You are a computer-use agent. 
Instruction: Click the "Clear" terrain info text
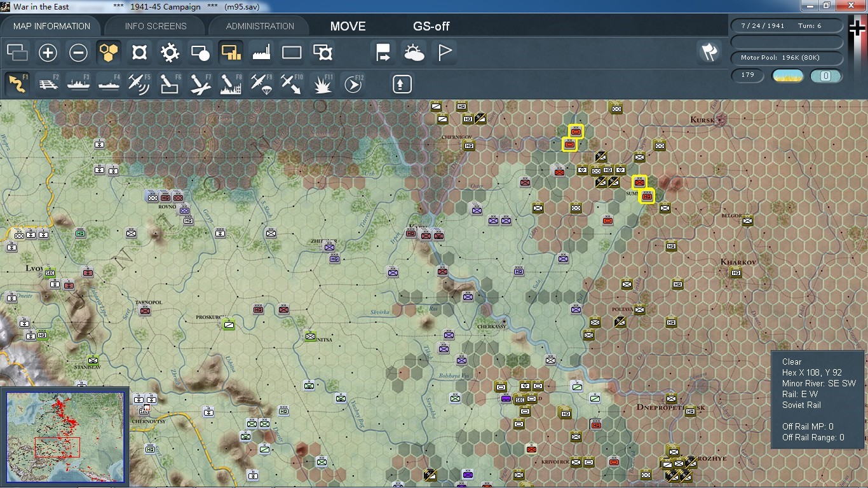[792, 362]
